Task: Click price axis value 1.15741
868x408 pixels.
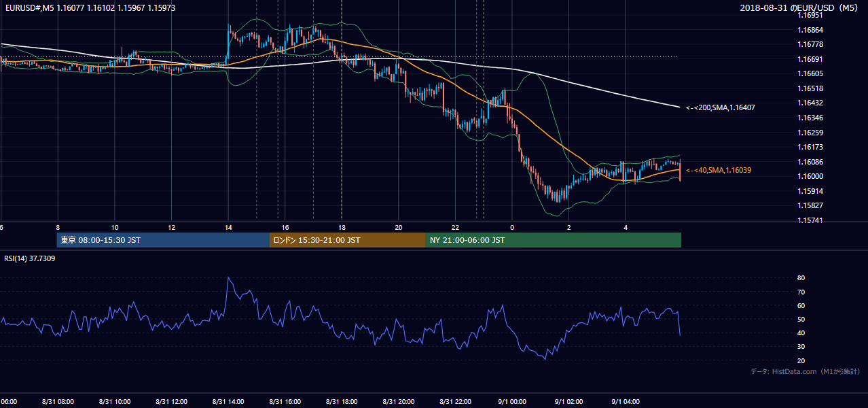Action: [x=810, y=220]
